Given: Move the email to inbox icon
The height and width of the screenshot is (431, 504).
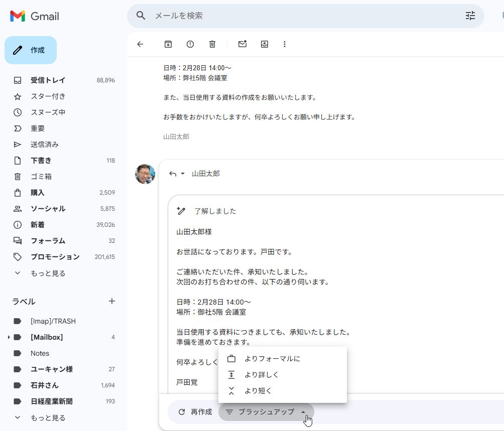Looking at the screenshot, I should tap(265, 44).
